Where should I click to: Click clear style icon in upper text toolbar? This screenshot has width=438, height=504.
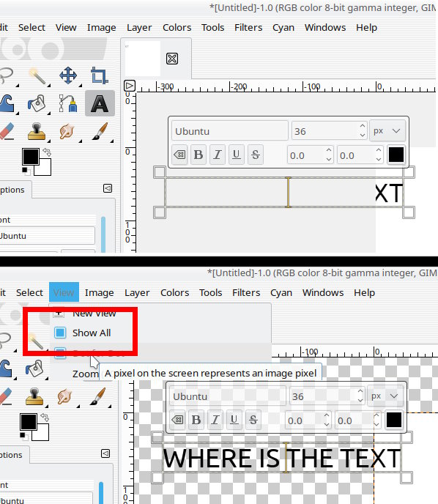pos(179,155)
